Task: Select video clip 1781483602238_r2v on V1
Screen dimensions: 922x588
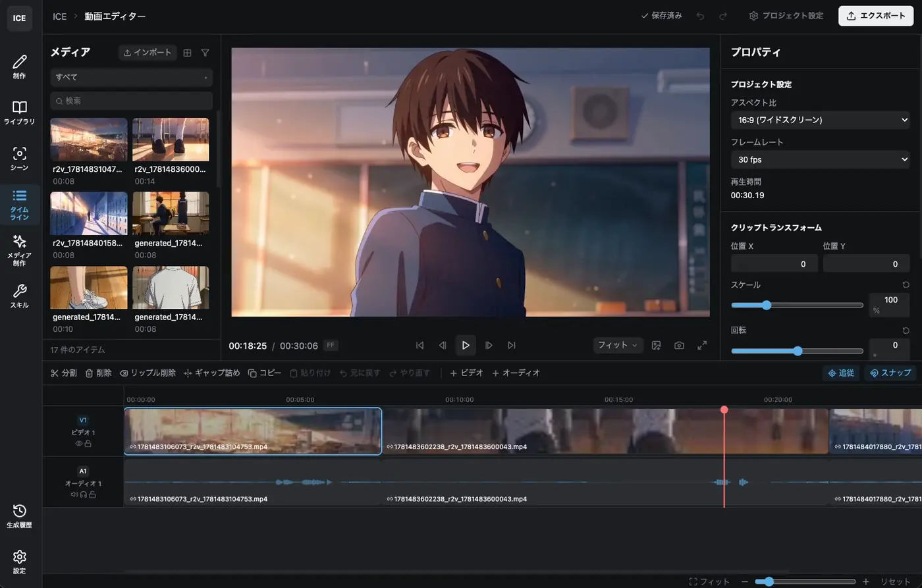Action: [x=605, y=431]
